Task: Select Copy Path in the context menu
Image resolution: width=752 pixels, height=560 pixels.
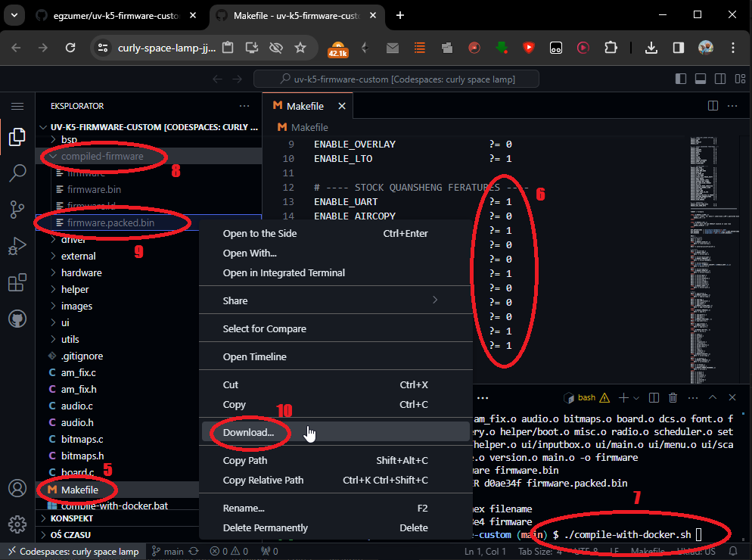Action: click(244, 460)
